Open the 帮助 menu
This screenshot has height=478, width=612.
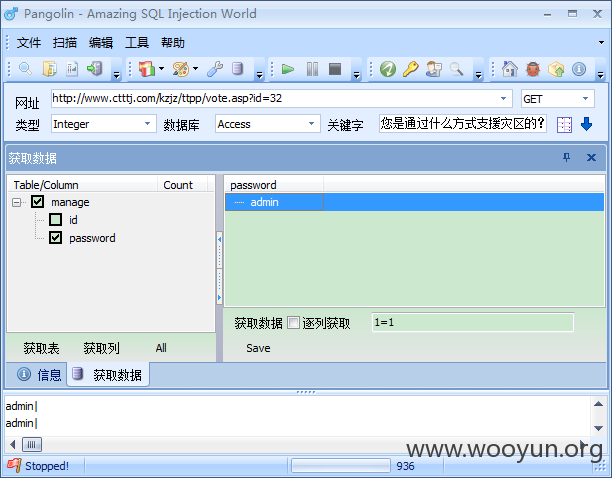click(173, 43)
